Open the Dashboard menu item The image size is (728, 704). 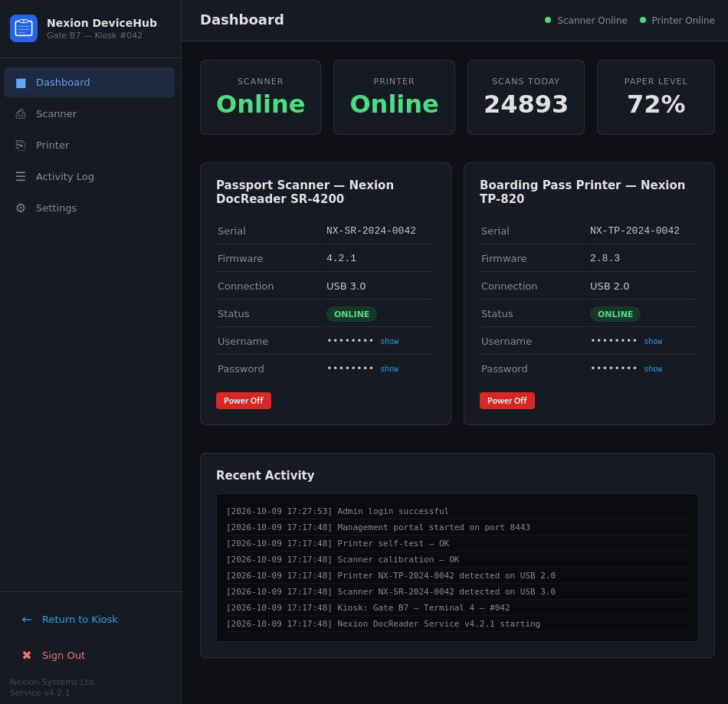(x=89, y=83)
